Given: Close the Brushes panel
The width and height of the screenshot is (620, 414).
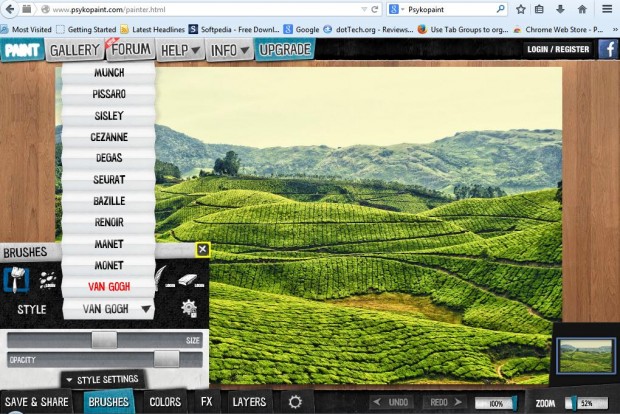Looking at the screenshot, I should (202, 250).
